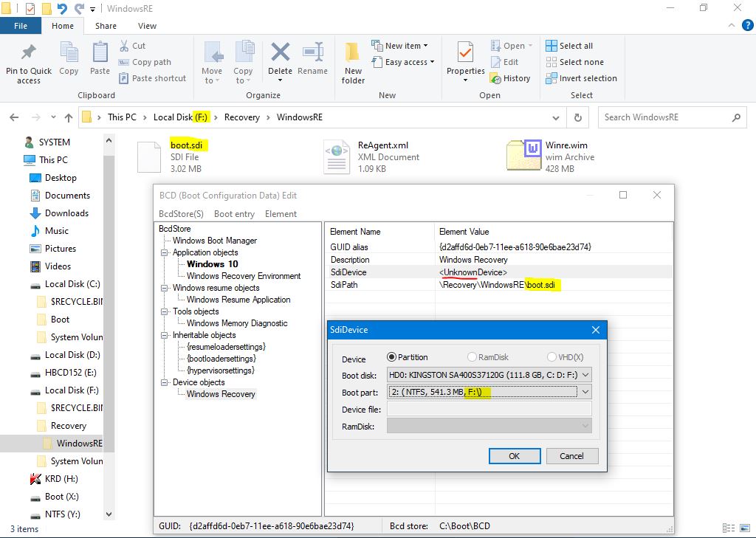Select the Partition radio button

pos(392,357)
